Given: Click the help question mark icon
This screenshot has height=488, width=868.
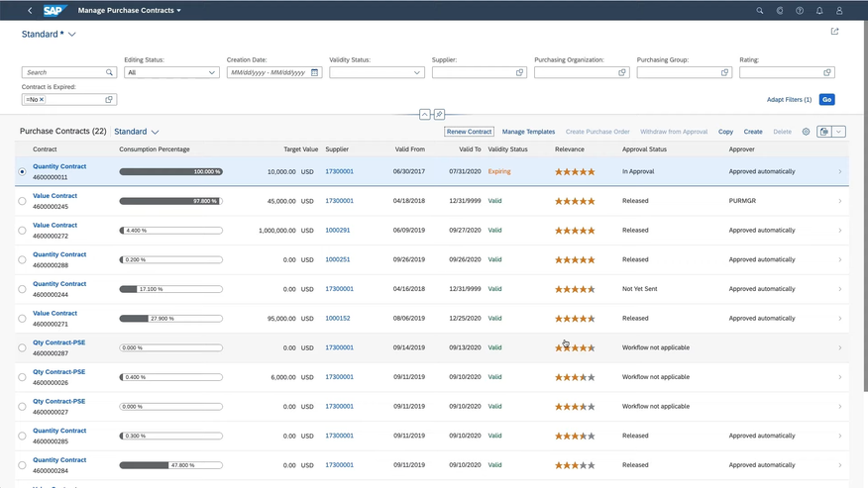Looking at the screenshot, I should 800,11.
